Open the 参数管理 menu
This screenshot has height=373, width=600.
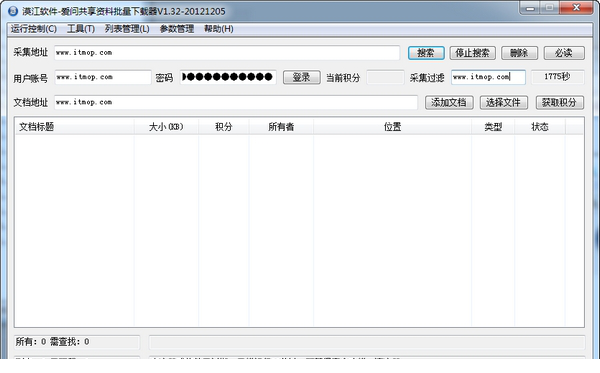177,29
